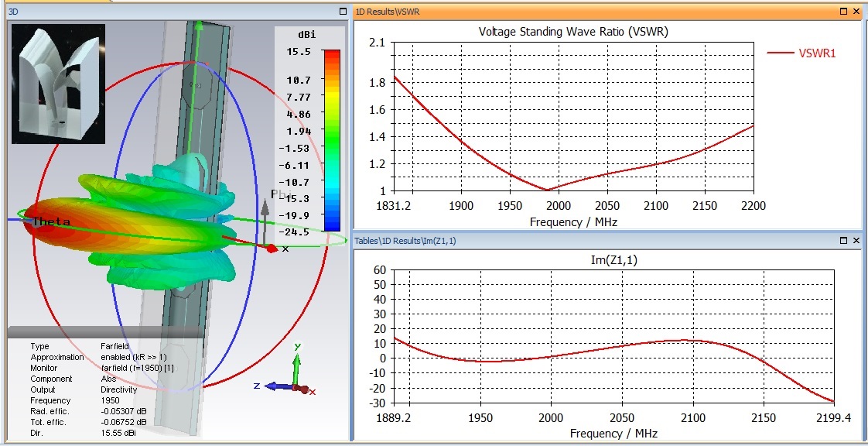Maximize the 3D view window
This screenshot has width=868, height=446.
(x=343, y=11)
